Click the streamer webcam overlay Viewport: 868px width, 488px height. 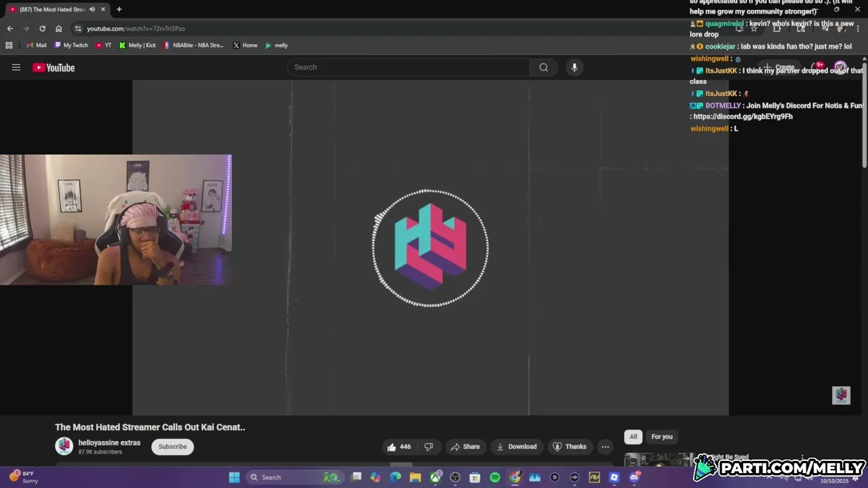point(115,220)
